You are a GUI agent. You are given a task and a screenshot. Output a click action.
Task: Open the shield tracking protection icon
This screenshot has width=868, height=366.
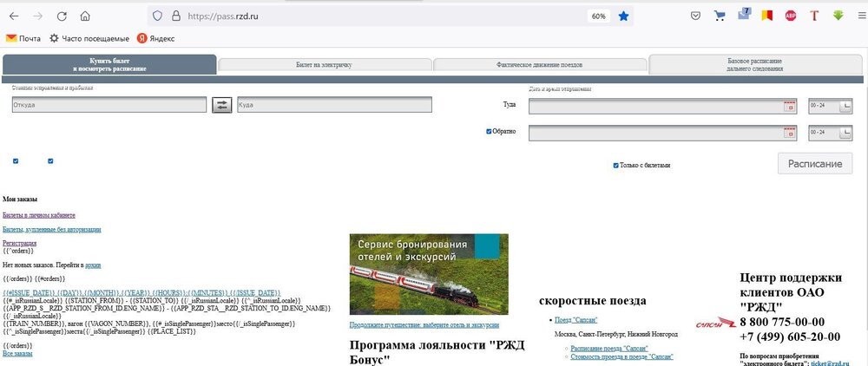point(157,16)
